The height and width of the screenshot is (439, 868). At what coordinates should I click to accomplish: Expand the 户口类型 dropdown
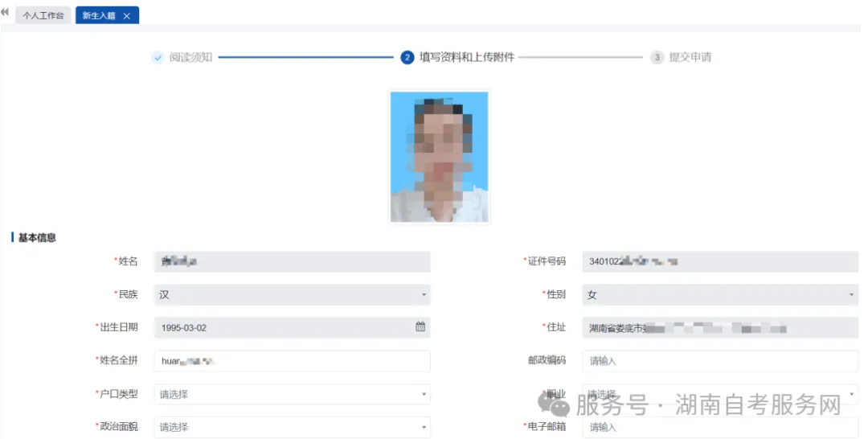(292, 394)
